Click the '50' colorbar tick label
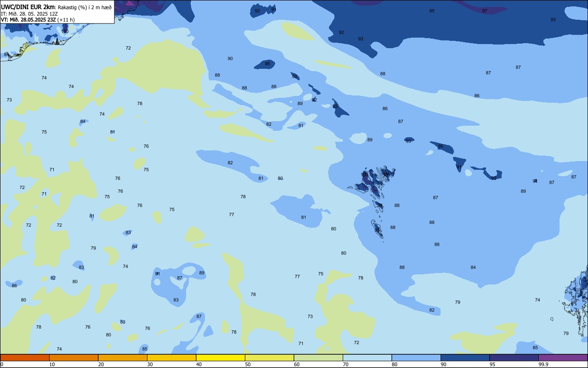The height and width of the screenshot is (368, 588). tap(248, 364)
